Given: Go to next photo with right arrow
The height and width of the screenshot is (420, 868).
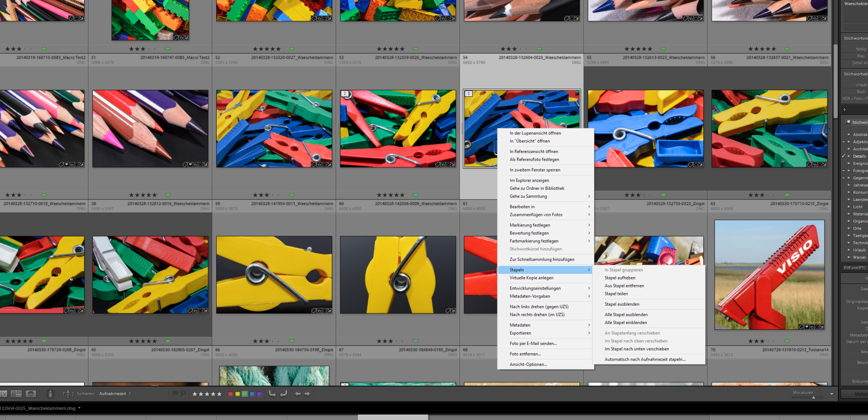Looking at the screenshot, I should (307, 394).
